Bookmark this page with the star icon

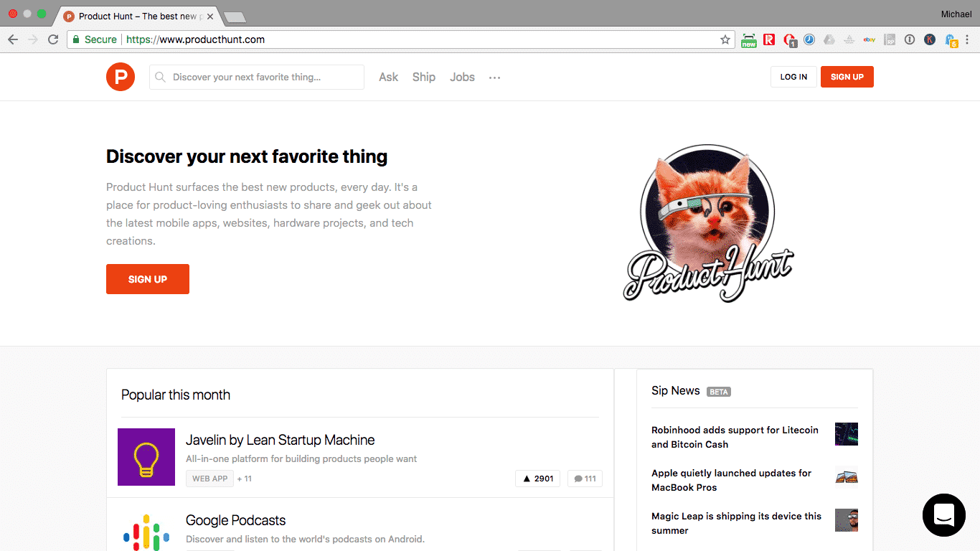coord(725,39)
